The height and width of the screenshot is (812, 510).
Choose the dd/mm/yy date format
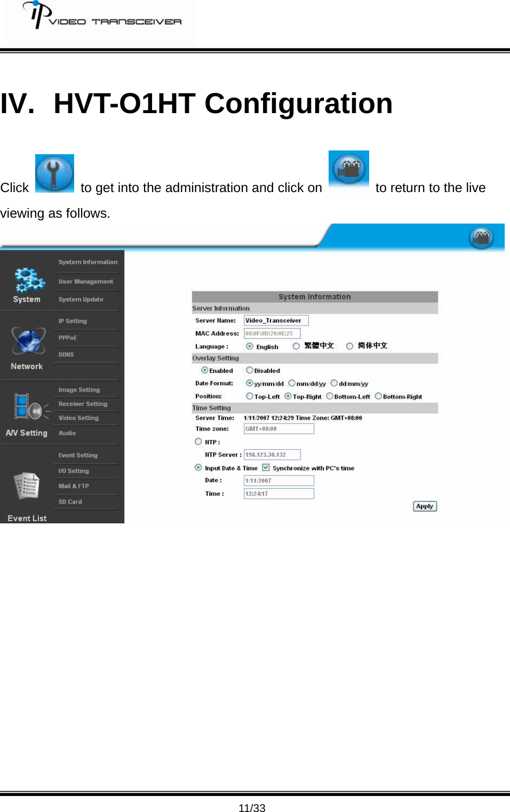[334, 383]
